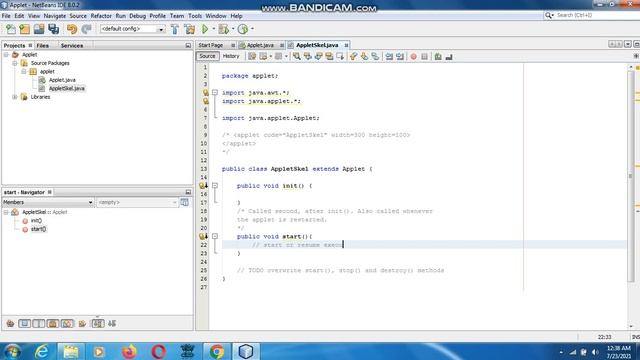Click the Start Macro Recording red icon
Screen dimensions: 640x360
(x=413, y=56)
